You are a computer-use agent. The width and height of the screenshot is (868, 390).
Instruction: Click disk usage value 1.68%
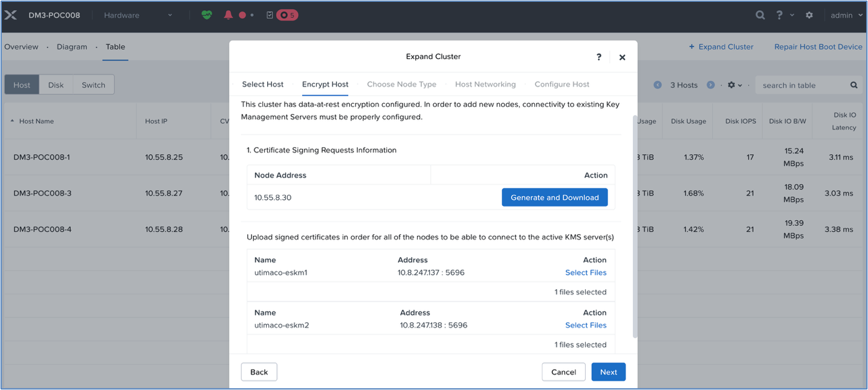tap(694, 193)
